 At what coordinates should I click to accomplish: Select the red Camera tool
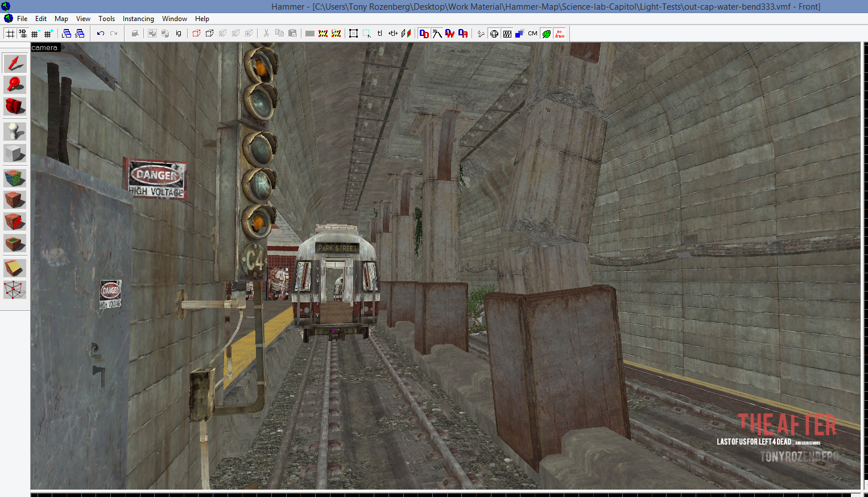pos(15,106)
